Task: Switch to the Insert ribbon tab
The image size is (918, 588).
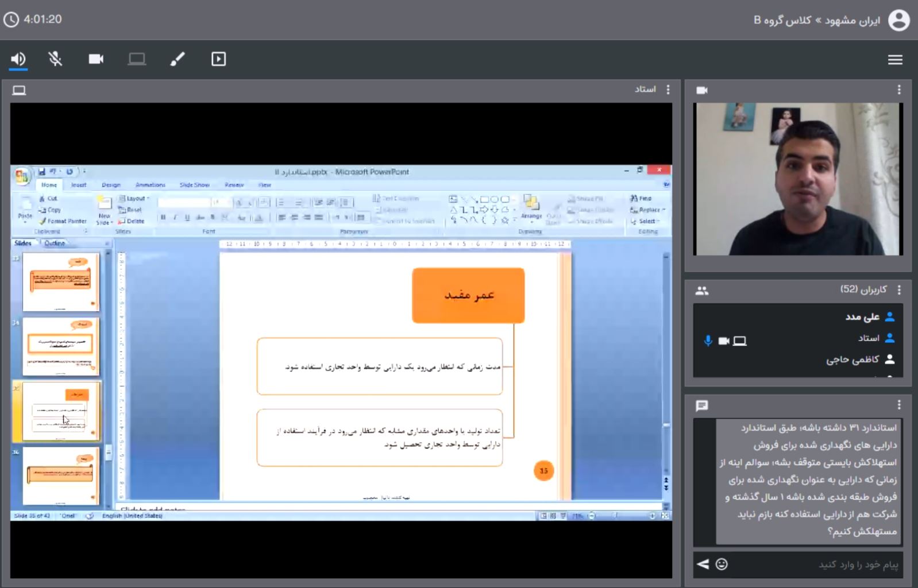Action: coord(79,185)
